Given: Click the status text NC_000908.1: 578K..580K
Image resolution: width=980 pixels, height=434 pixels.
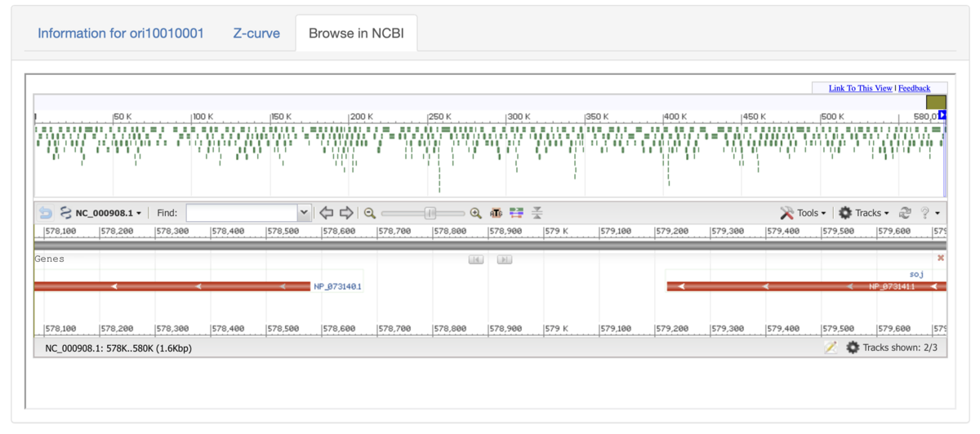Looking at the screenshot, I should pyautogui.click(x=118, y=348).
